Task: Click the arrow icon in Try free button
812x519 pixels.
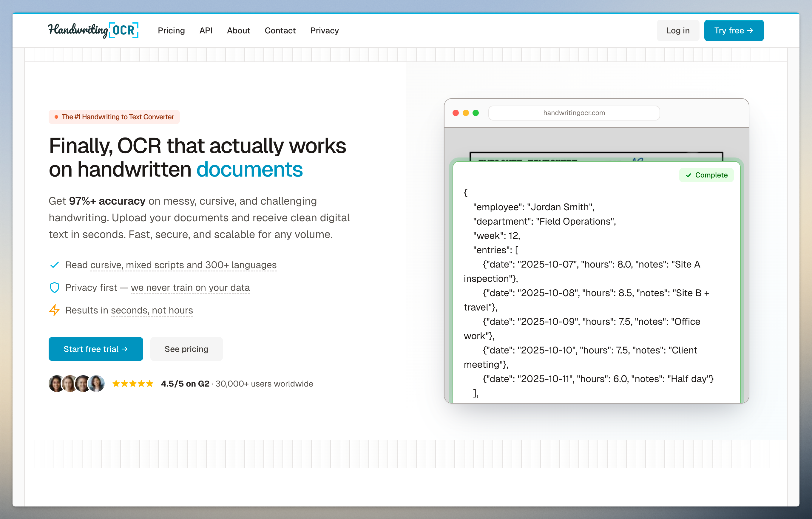Action: pos(750,30)
